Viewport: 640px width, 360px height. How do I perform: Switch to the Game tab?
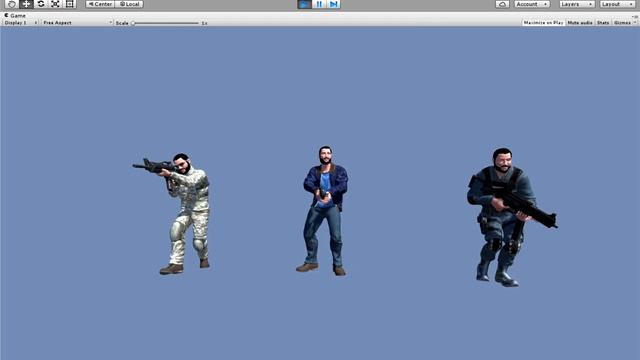pyautogui.click(x=15, y=16)
